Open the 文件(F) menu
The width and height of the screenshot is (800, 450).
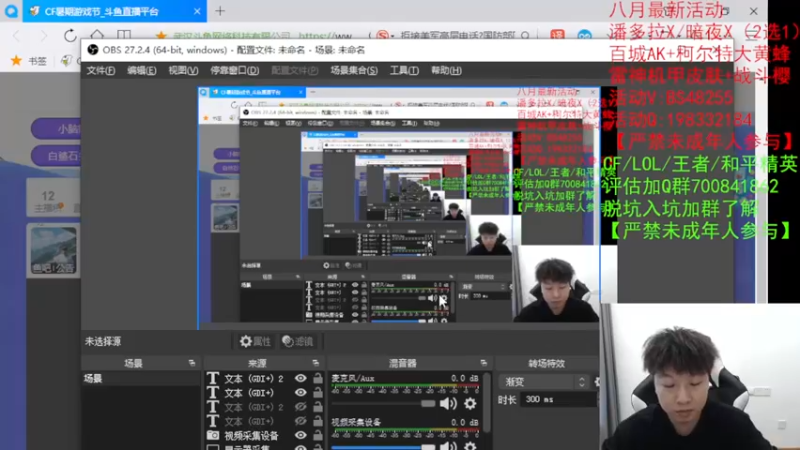[x=101, y=70]
